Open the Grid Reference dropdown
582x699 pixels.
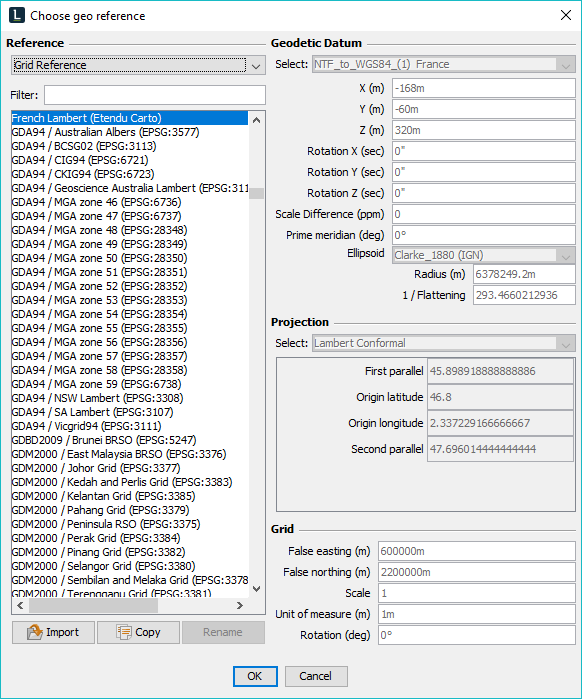click(138, 65)
